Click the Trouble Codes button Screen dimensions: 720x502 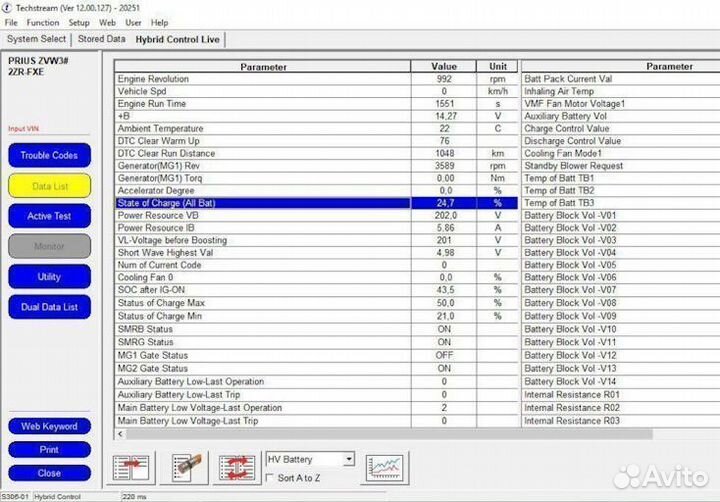49,155
